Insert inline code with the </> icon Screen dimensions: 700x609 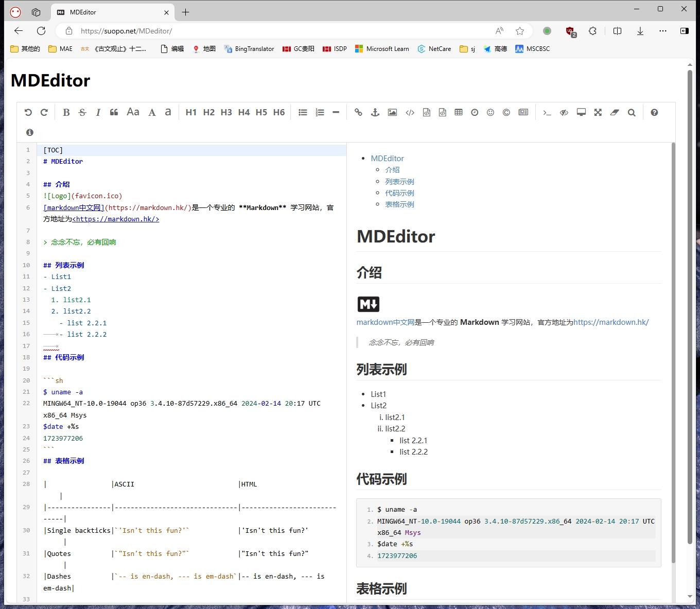pyautogui.click(x=410, y=112)
